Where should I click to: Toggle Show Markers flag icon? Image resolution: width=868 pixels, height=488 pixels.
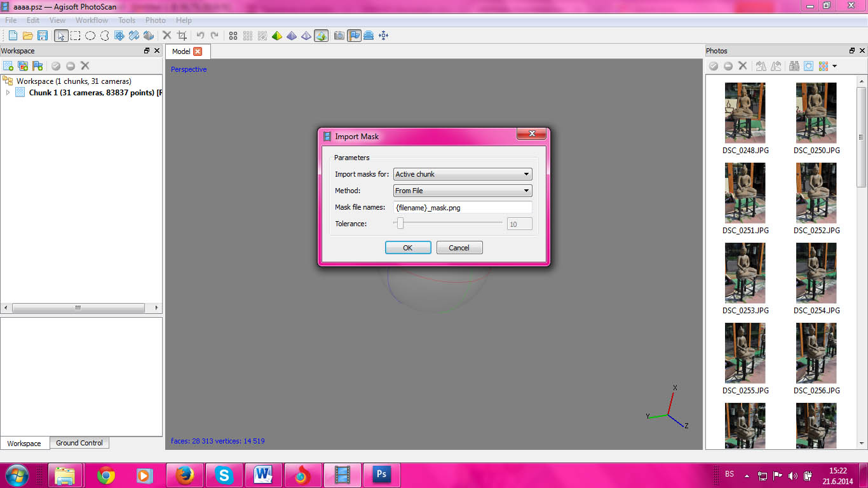[354, 36]
